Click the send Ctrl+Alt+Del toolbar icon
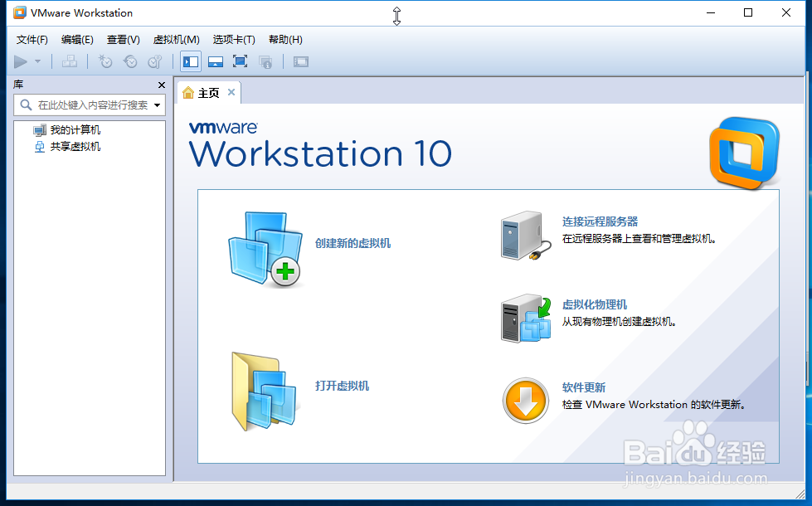This screenshot has width=812, height=506. (x=70, y=62)
